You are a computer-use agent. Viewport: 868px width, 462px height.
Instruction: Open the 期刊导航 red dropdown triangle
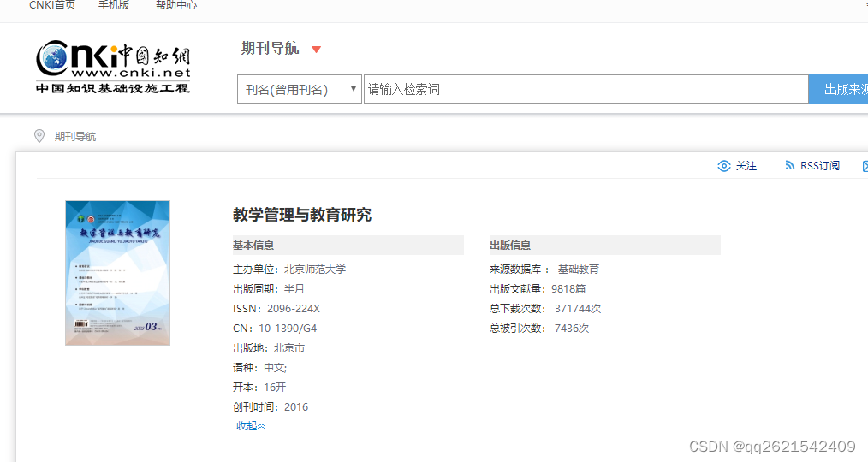point(316,50)
